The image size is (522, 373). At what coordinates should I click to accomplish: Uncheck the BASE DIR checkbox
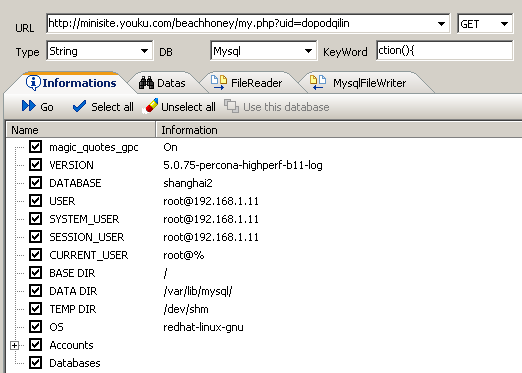[35, 273]
